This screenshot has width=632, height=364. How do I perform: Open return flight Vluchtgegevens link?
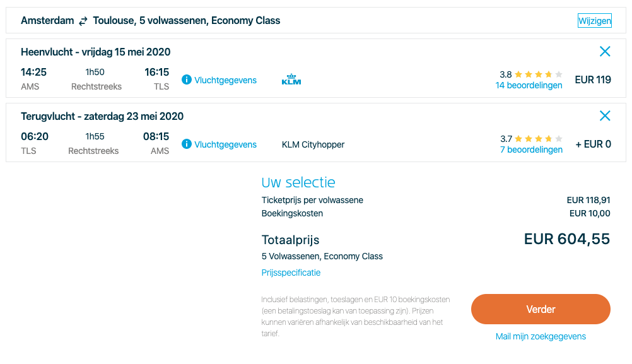(x=225, y=144)
